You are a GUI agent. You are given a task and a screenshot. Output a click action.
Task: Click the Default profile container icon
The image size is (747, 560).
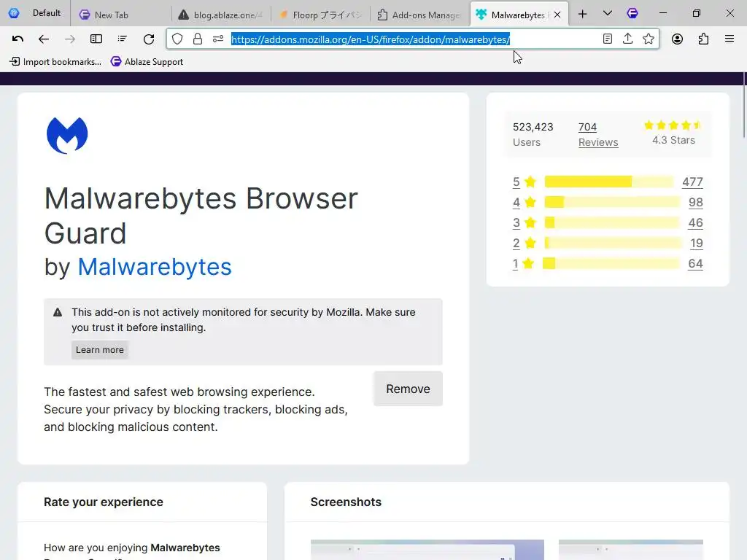14,13
